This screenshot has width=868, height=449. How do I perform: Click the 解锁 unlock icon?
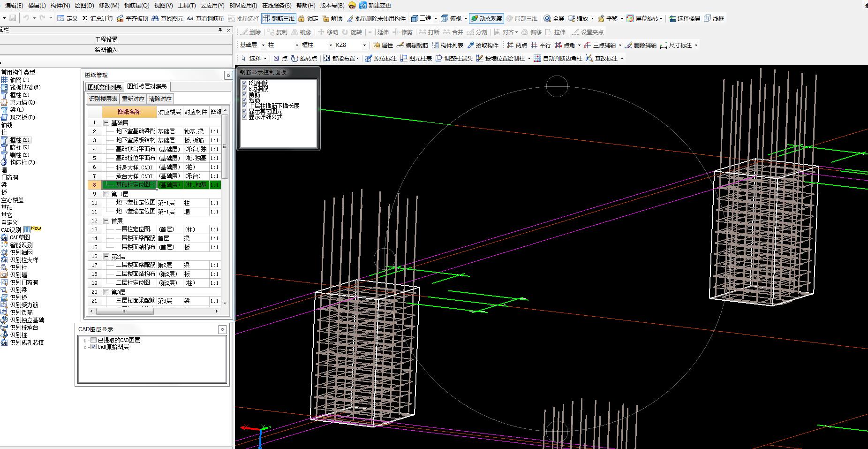325,18
